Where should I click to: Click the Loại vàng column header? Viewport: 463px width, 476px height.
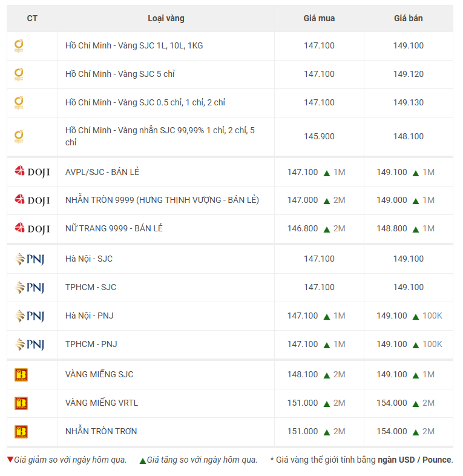coord(166,18)
